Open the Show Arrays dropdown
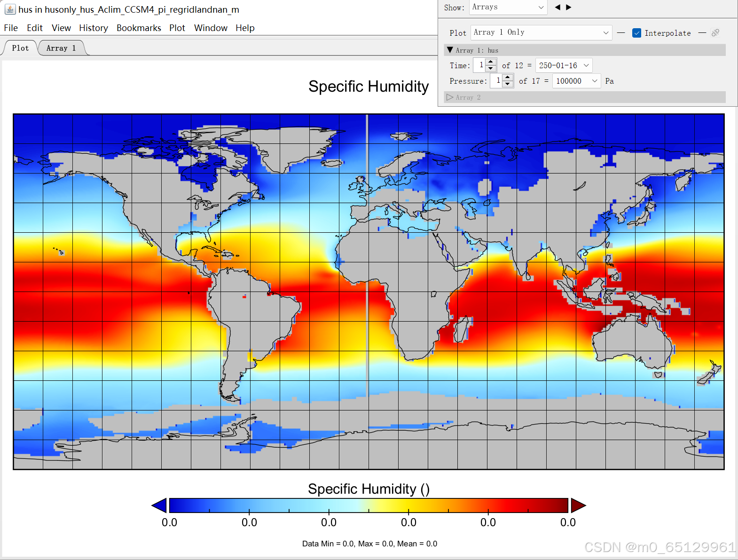 coord(508,7)
